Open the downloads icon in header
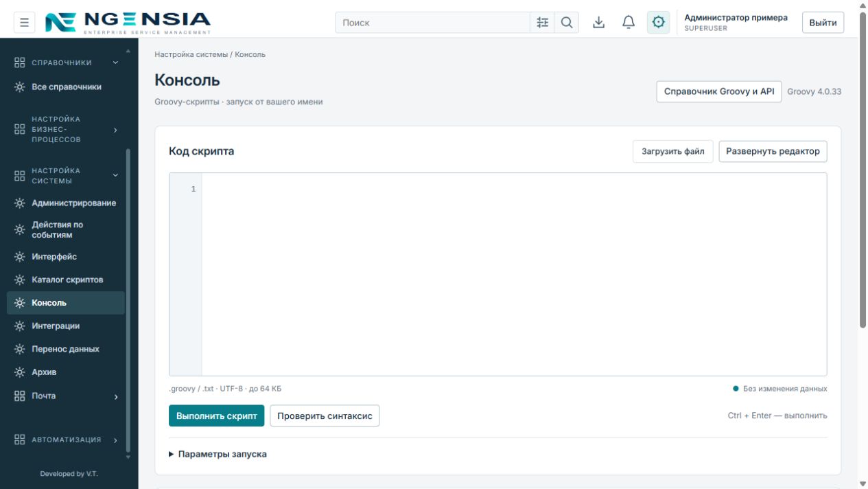The height and width of the screenshot is (489, 868). 599,23
